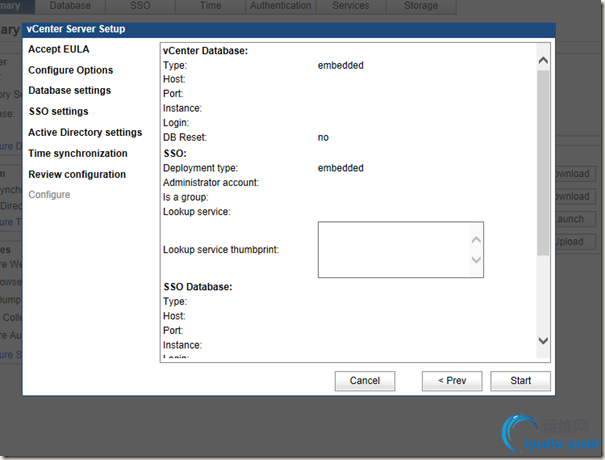Open the Database tab in background page
Viewport: 605px width, 460px height.
click(x=70, y=6)
